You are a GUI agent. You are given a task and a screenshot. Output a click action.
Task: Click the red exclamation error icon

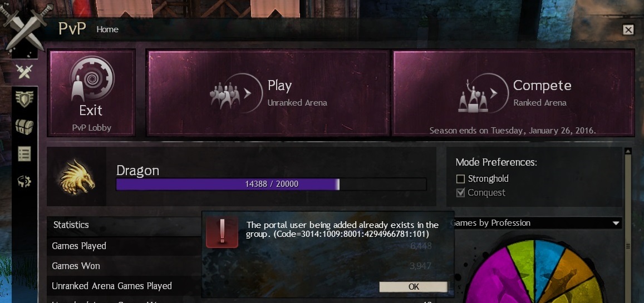click(222, 232)
